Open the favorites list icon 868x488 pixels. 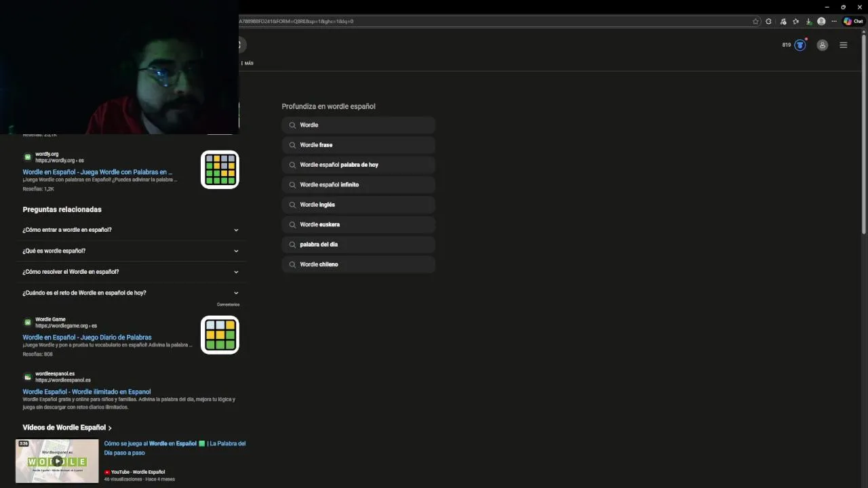[795, 21]
